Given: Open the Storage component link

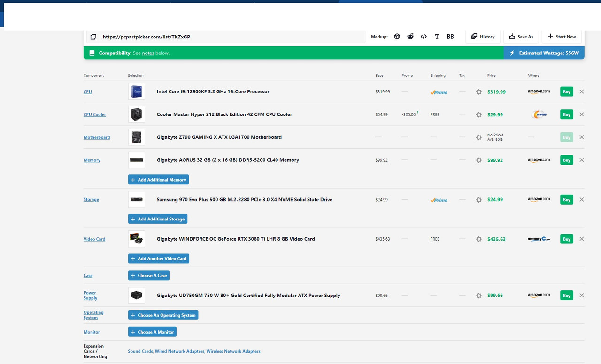Looking at the screenshot, I should [91, 199].
